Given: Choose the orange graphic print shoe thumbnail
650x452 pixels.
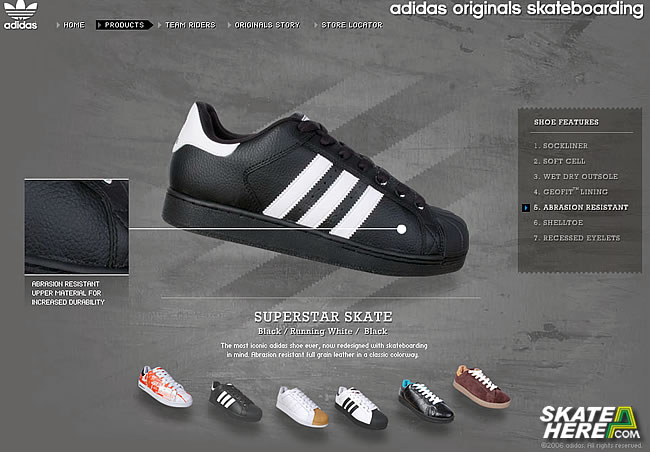Looking at the screenshot, I should click(x=165, y=386).
